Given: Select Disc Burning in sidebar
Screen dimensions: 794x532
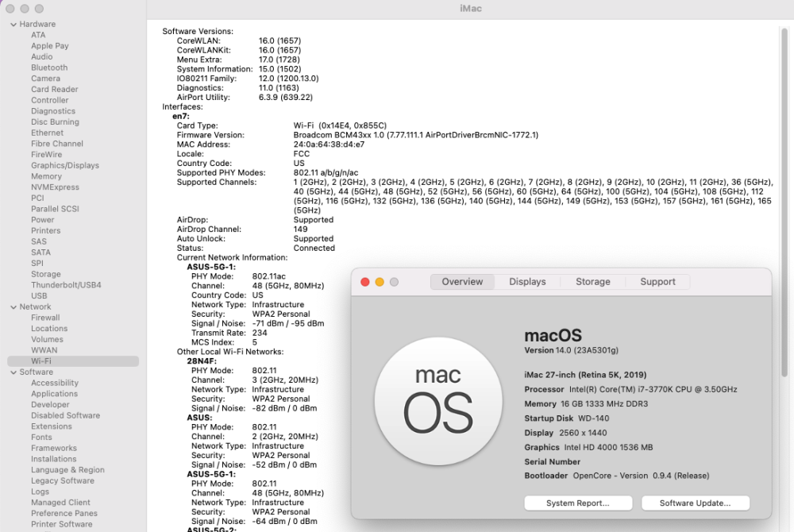Looking at the screenshot, I should [x=55, y=122].
